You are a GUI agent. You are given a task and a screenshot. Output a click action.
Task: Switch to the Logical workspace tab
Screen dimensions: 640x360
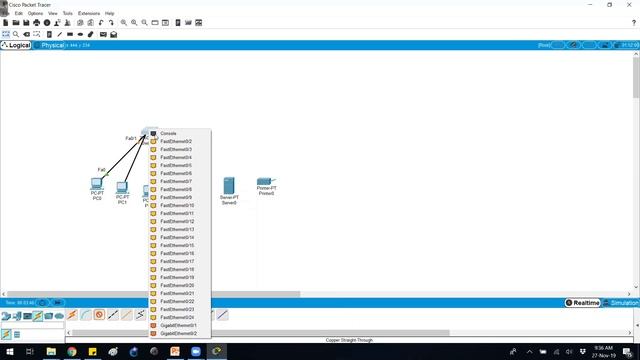pos(16,45)
